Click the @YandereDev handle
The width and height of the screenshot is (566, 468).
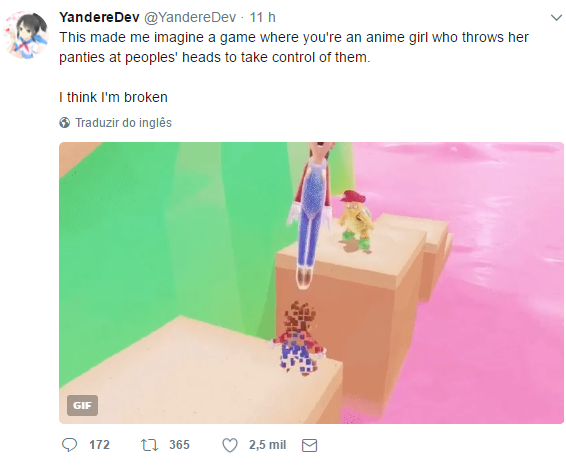point(190,17)
